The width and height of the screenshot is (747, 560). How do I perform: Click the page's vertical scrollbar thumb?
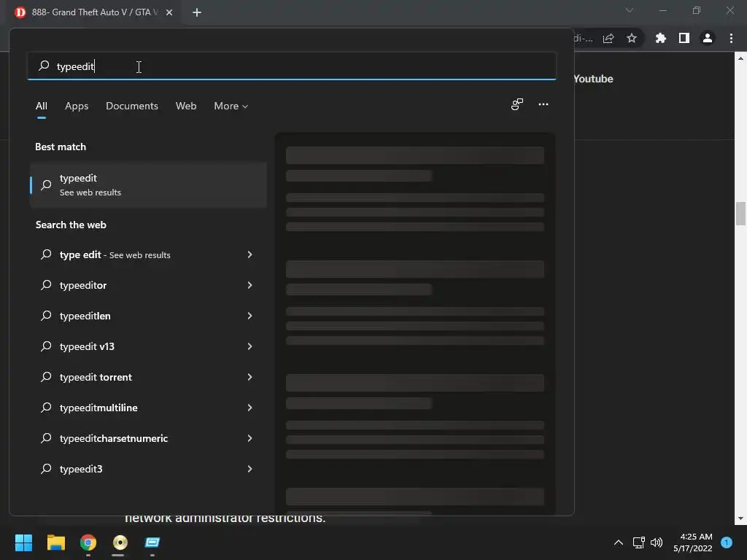click(x=740, y=214)
